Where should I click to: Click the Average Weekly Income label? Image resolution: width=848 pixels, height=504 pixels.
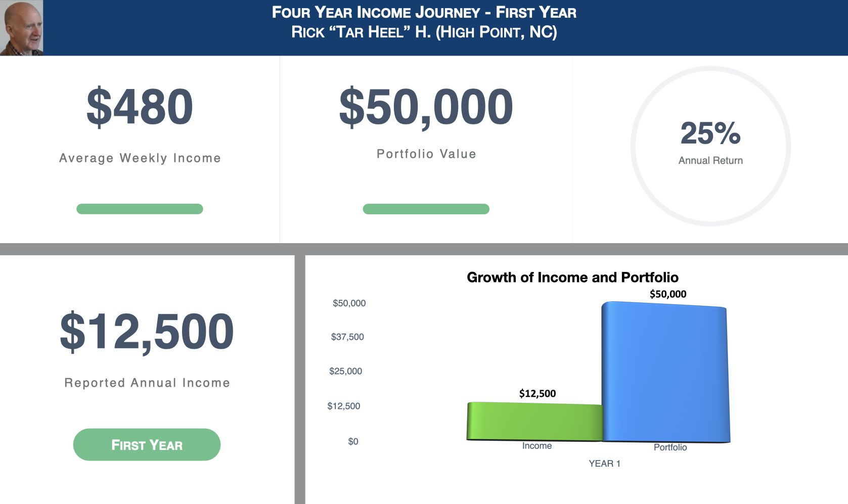click(x=140, y=158)
